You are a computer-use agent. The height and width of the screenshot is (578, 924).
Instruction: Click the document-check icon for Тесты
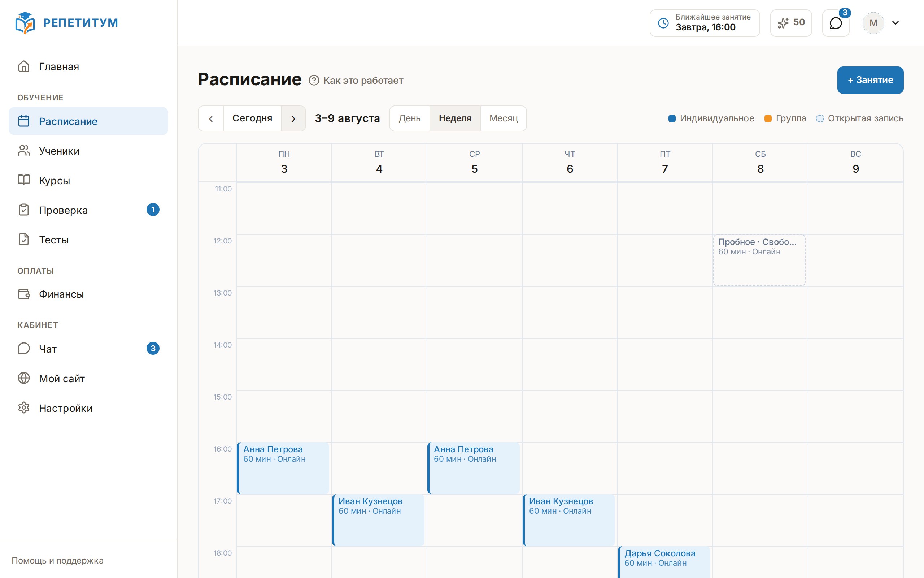tap(24, 239)
